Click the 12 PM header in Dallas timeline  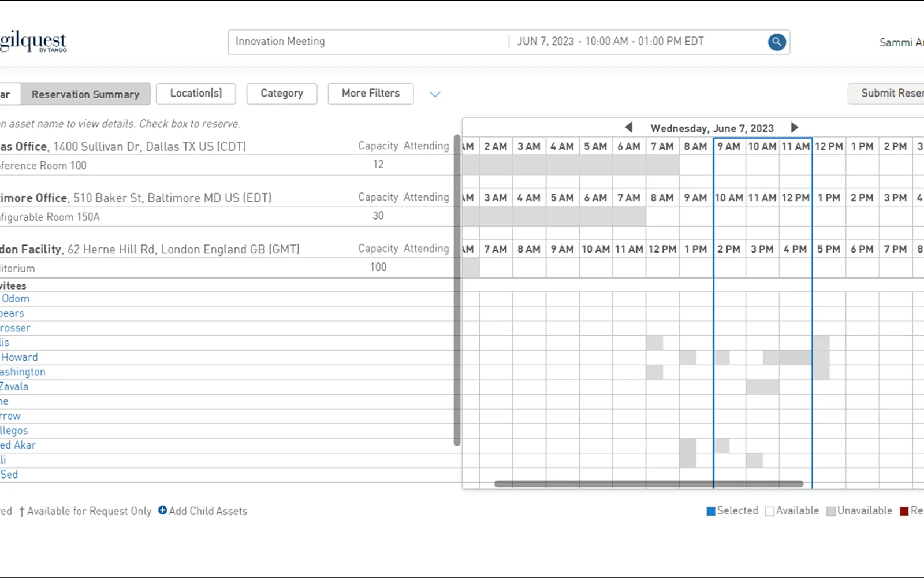click(x=829, y=147)
